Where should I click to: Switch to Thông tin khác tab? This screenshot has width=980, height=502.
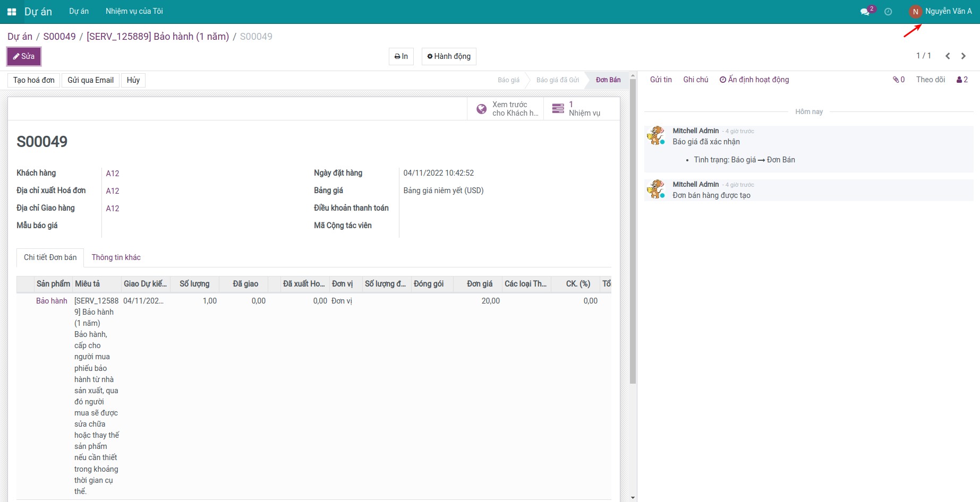click(x=116, y=257)
